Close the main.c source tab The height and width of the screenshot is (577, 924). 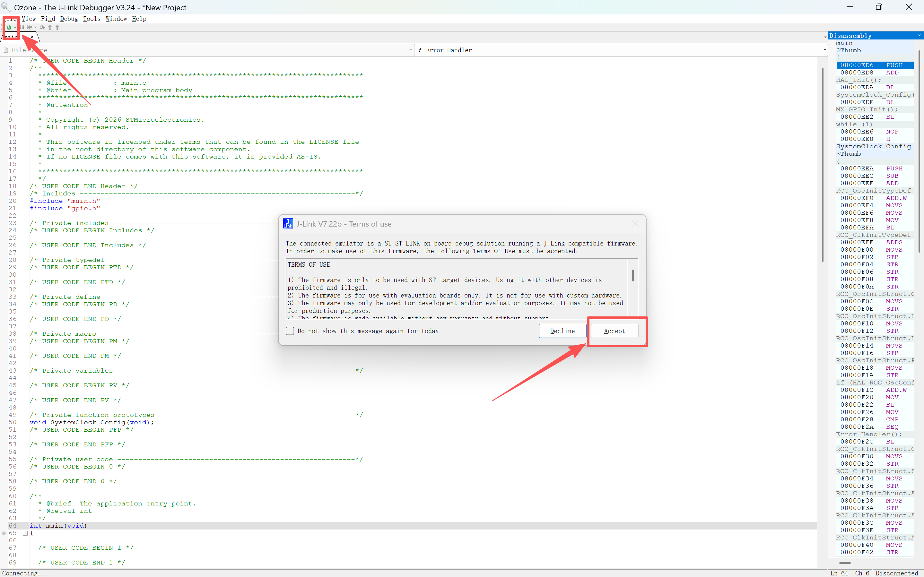point(32,37)
